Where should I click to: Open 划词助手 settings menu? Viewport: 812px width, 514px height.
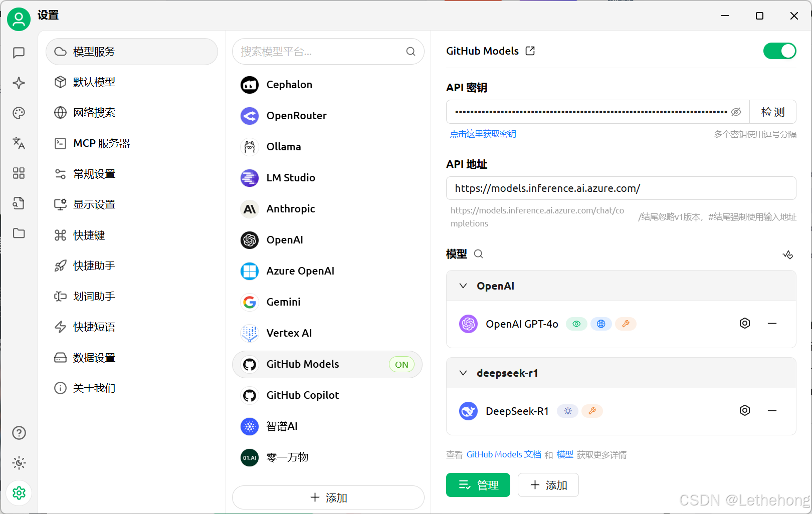coord(132,296)
